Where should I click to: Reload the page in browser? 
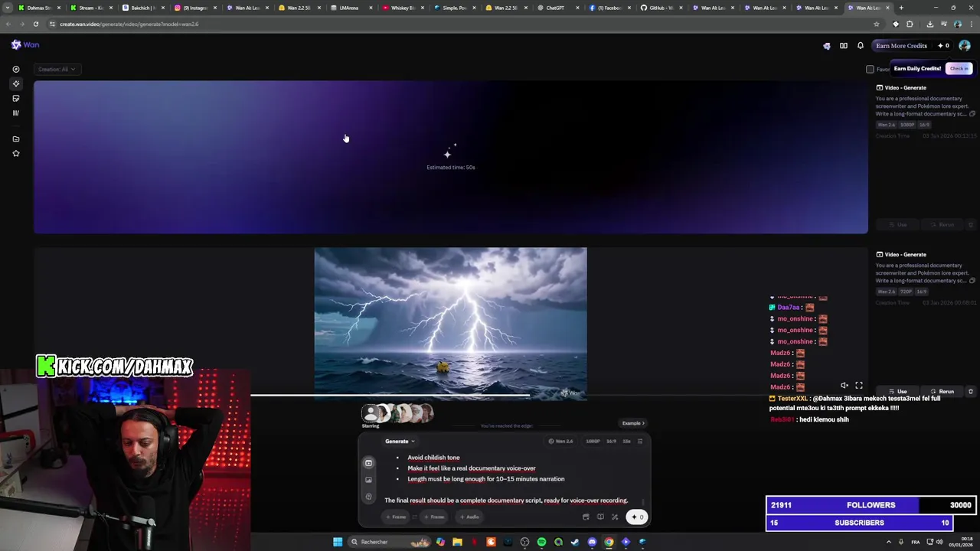click(35, 24)
